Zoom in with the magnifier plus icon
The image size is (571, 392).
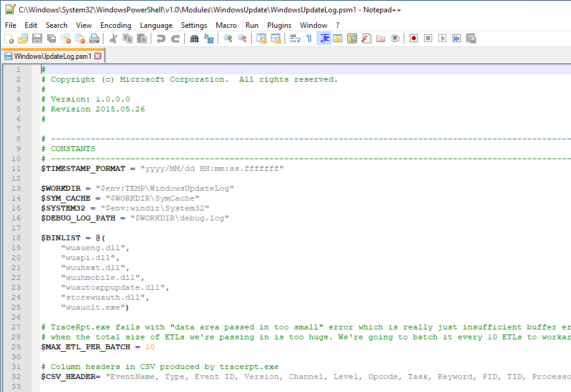[228, 38]
